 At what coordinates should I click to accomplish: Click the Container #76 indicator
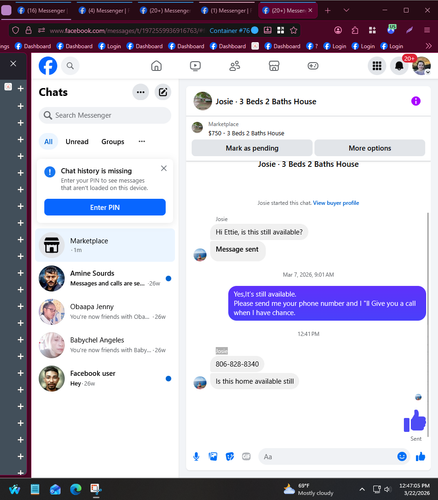point(234,30)
